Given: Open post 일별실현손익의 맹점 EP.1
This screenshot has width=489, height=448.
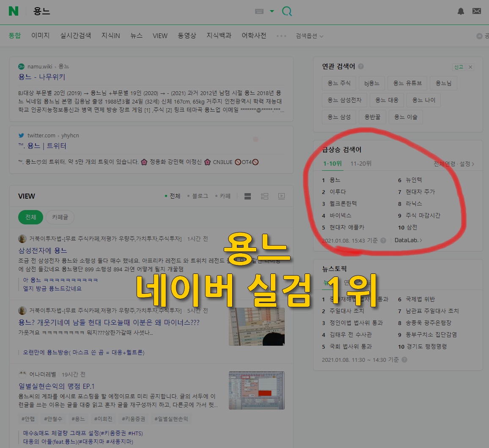Looking at the screenshot, I should pyautogui.click(x=56, y=386).
